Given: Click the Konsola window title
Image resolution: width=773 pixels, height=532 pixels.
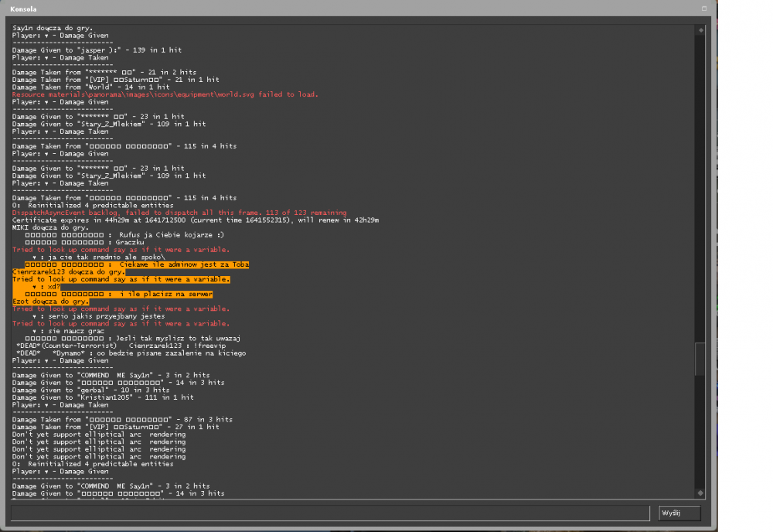Looking at the screenshot, I should [x=23, y=9].
